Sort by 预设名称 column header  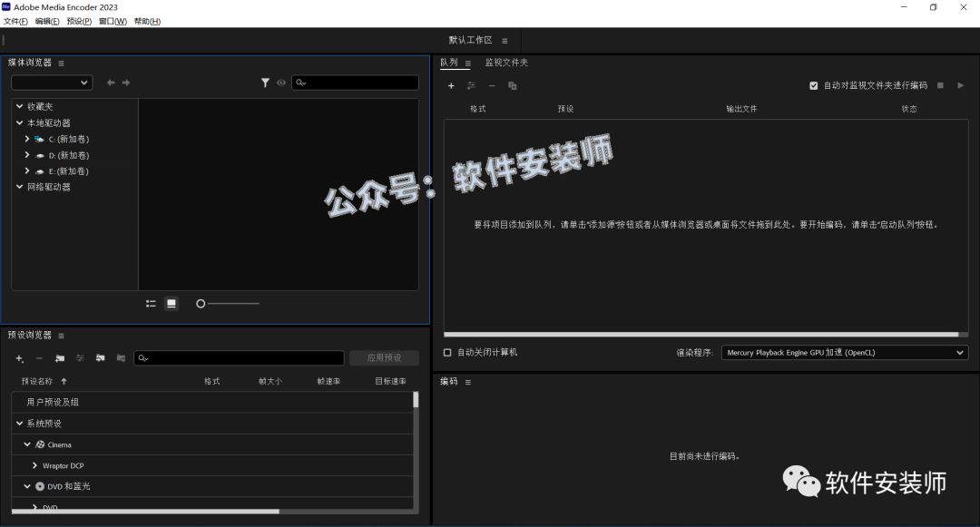[37, 382]
